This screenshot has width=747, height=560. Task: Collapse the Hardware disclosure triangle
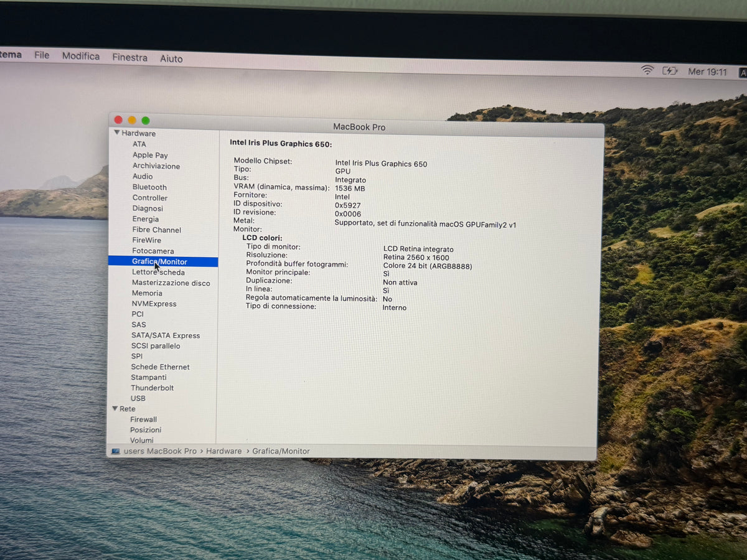pyautogui.click(x=116, y=133)
